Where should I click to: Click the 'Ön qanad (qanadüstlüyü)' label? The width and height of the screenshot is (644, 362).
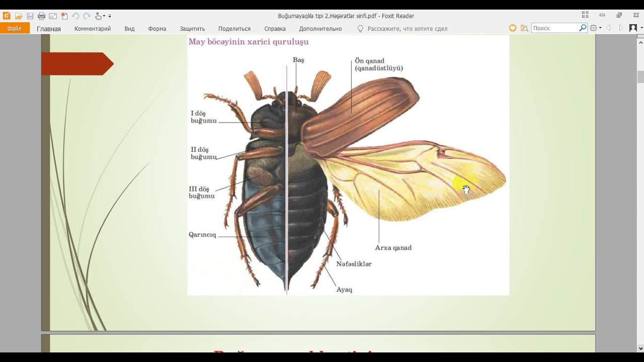pos(379,64)
